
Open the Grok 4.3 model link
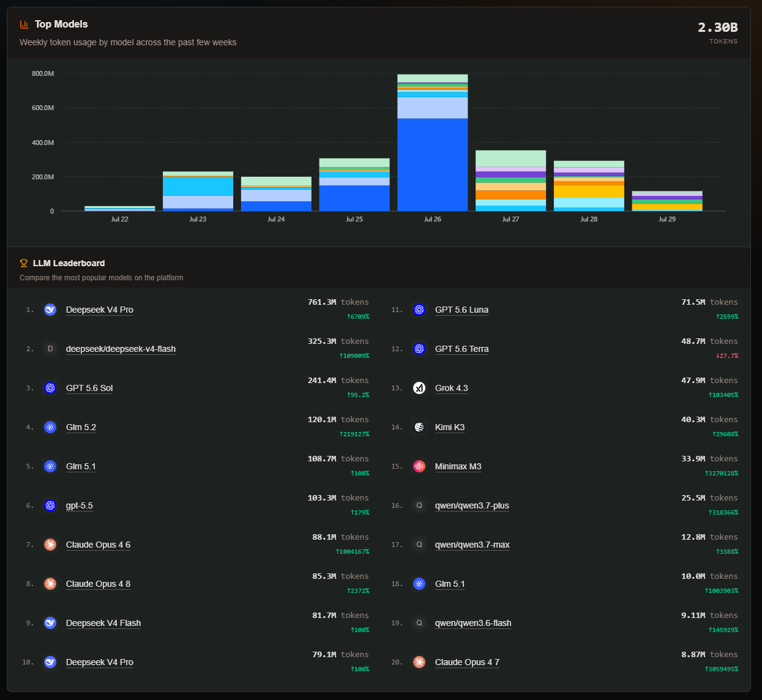tap(452, 388)
